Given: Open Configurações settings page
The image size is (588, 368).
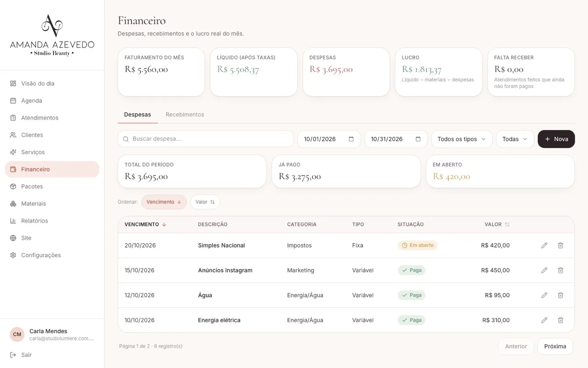Looking at the screenshot, I should tap(52, 255).
